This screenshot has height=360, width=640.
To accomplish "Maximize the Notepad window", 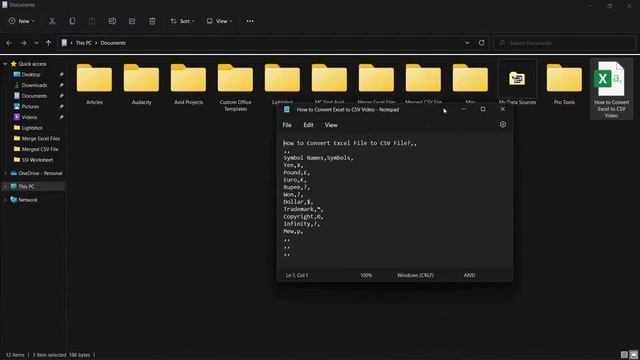I will coord(483,109).
